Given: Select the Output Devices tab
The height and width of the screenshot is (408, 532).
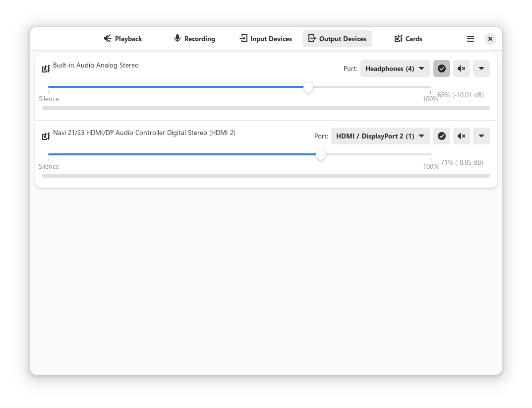Looking at the screenshot, I should click(337, 39).
